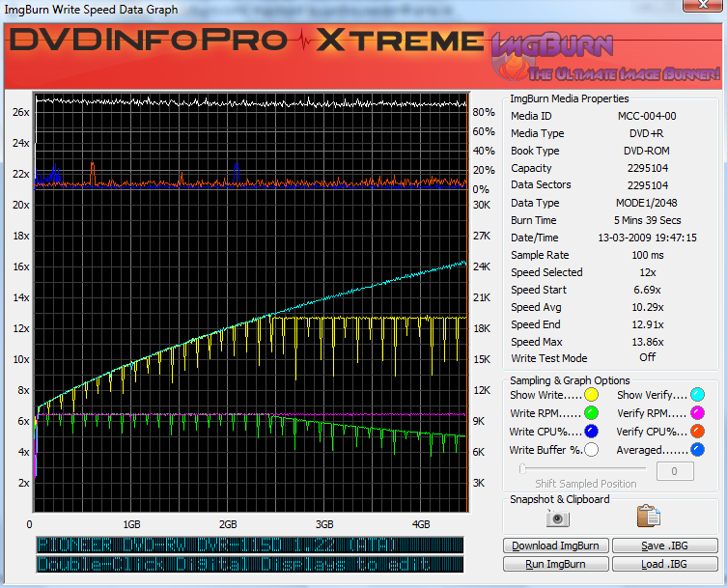Click the blue Averaged color button
This screenshot has width=727, height=588.
click(697, 449)
